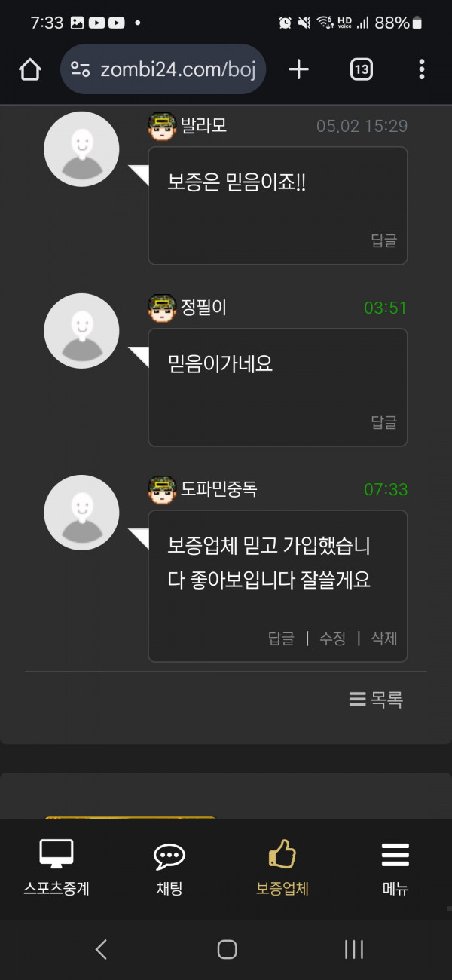Tap Android back navigation arrow
Image resolution: width=452 pixels, height=980 pixels.
(102, 949)
